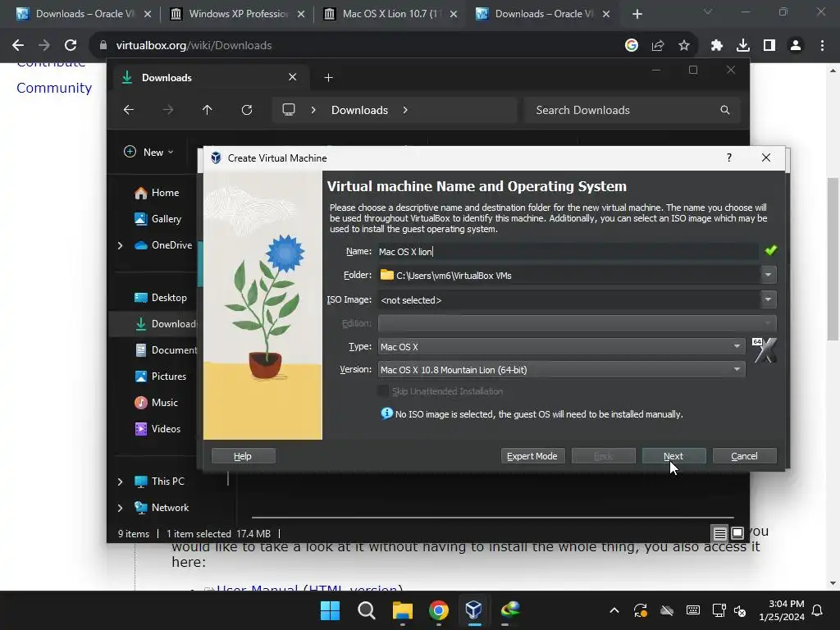Click the share icon in Chrome address bar
The height and width of the screenshot is (630, 840).
(x=658, y=46)
